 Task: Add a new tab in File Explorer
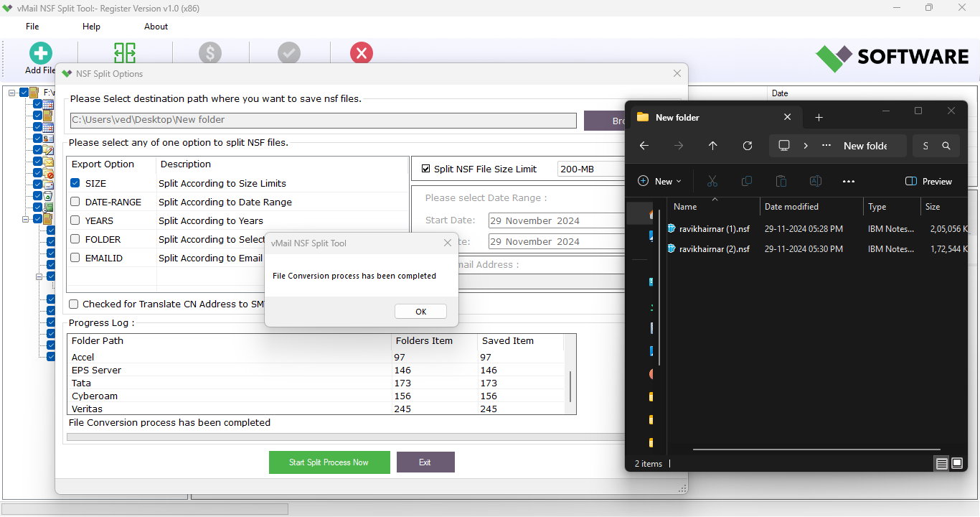click(x=819, y=117)
